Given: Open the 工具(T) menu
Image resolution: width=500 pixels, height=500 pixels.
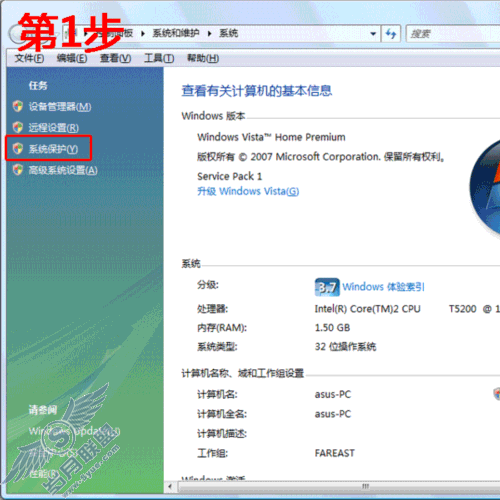Looking at the screenshot, I should (x=159, y=58).
